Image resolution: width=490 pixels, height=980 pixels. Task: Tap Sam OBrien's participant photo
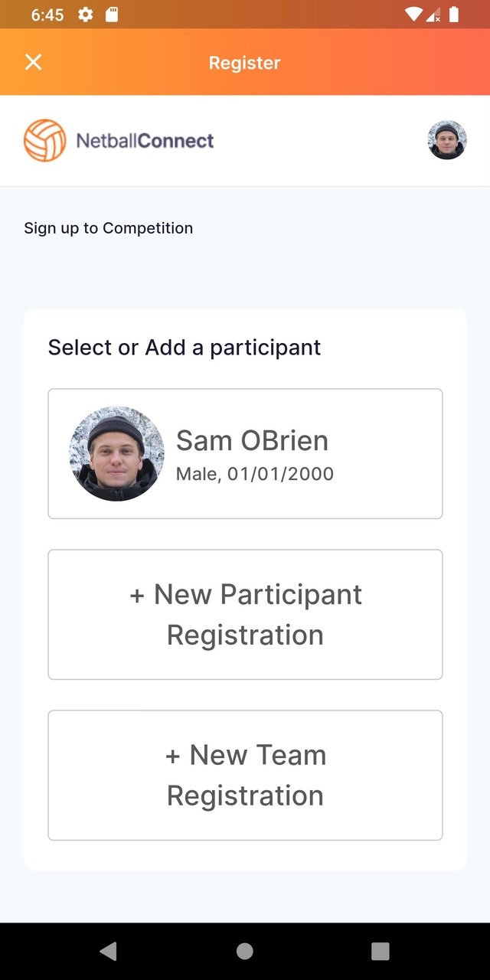click(116, 454)
